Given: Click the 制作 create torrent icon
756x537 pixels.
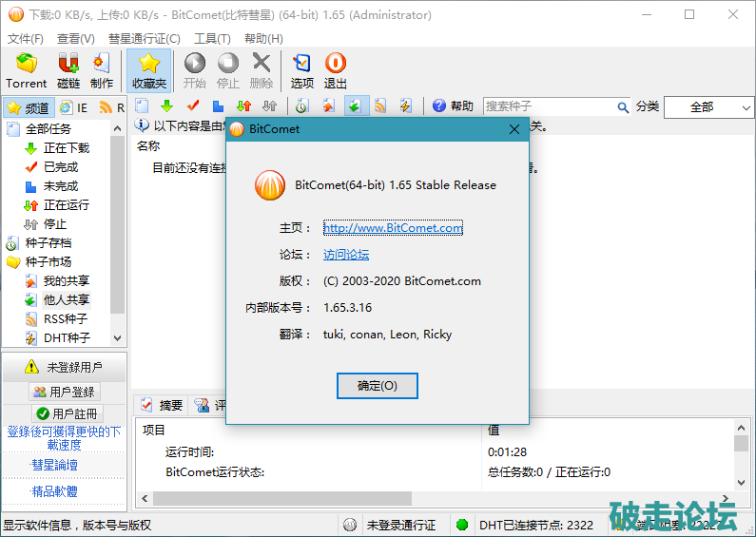Looking at the screenshot, I should 102,65.
